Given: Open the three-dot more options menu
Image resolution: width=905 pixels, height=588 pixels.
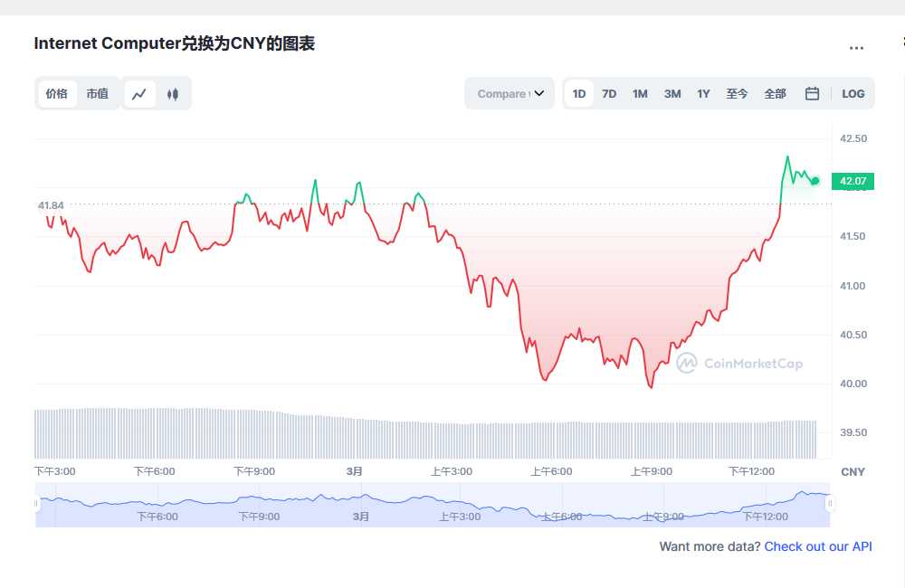Looking at the screenshot, I should 856,49.
